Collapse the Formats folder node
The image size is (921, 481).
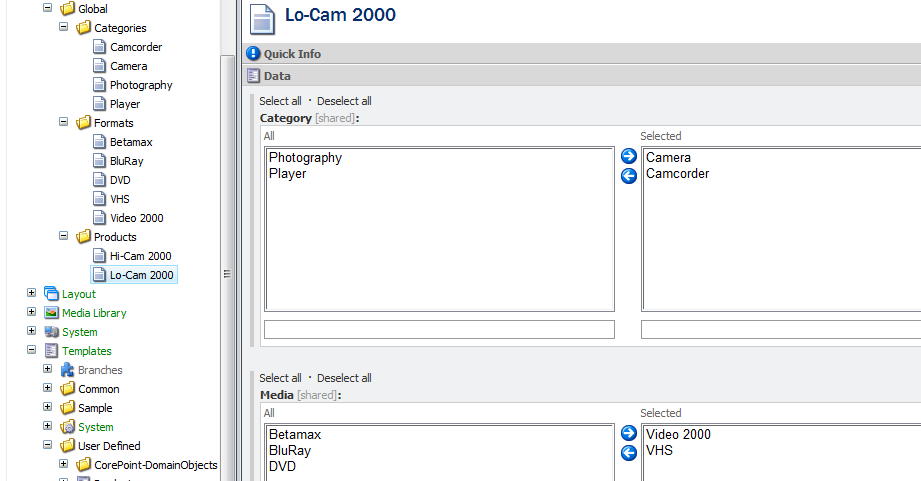[x=63, y=123]
